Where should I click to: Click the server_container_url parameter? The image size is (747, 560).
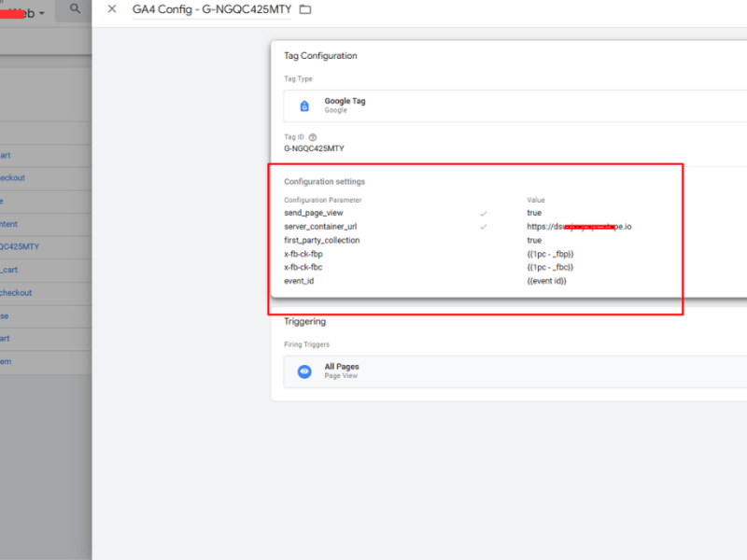(320, 227)
